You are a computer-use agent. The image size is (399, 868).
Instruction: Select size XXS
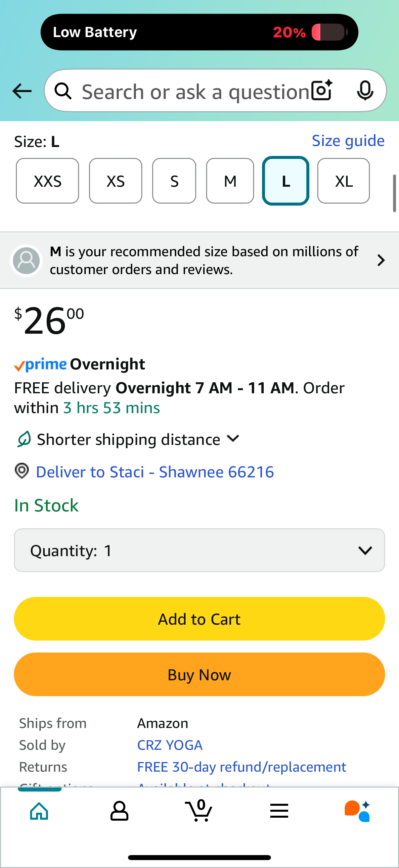(47, 181)
